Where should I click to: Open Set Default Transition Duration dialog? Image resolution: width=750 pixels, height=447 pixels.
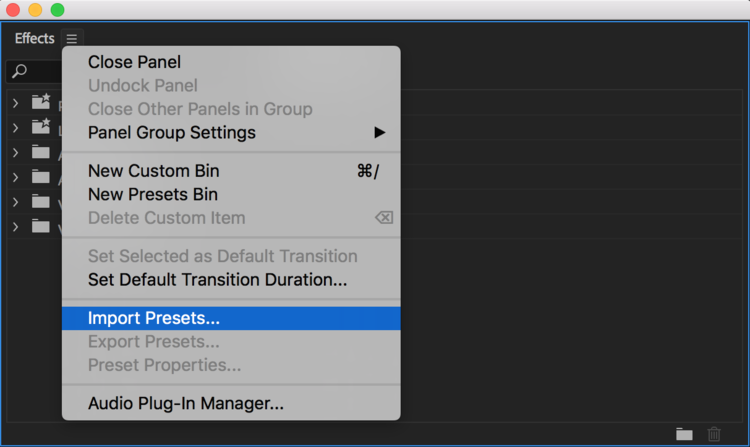coord(217,280)
